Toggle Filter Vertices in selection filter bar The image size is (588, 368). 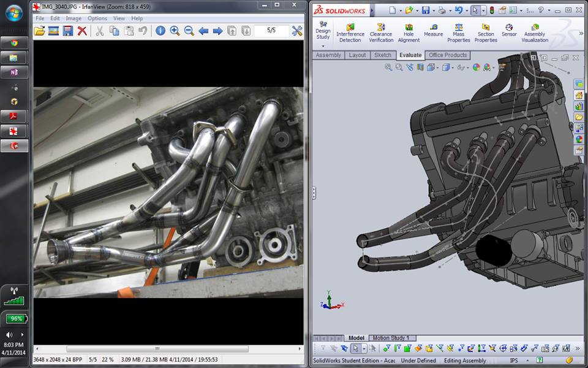click(x=386, y=349)
